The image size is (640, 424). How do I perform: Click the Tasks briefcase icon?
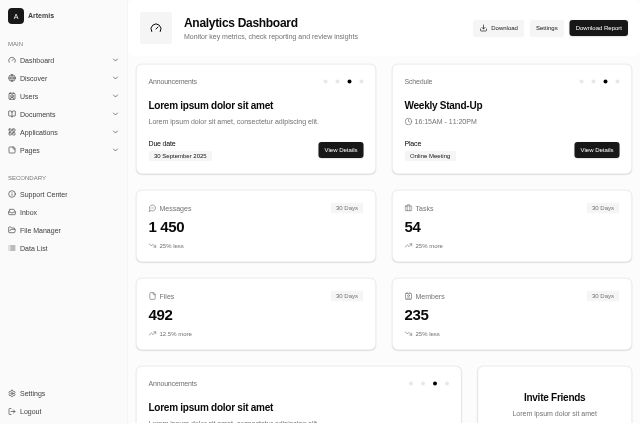408,208
